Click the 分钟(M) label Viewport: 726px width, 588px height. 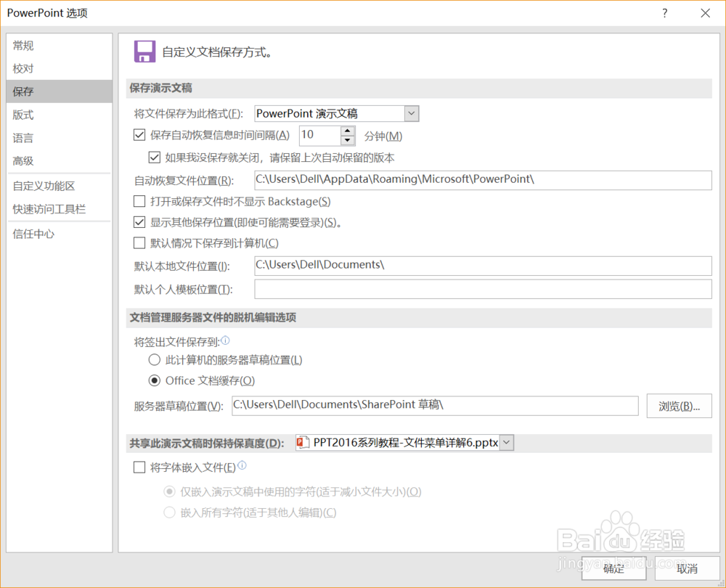(383, 136)
